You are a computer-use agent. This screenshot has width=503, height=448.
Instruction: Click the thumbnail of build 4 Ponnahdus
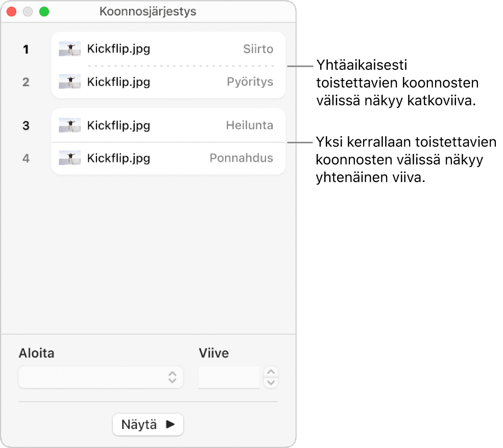pyautogui.click(x=69, y=158)
